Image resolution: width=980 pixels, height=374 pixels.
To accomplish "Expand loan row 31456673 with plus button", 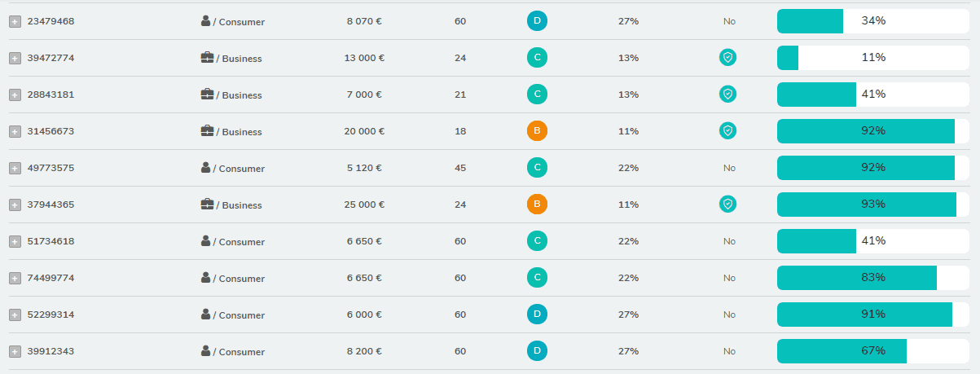I will coord(15,131).
